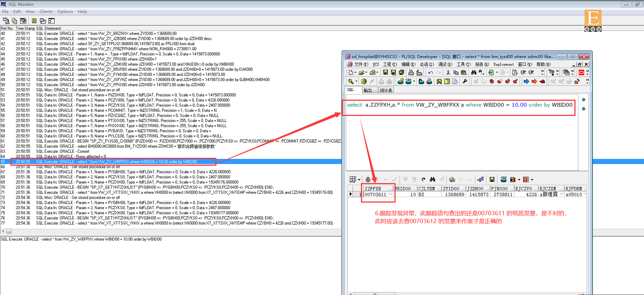The image size is (644, 295).
Task: Open the red table view dropdown arrow
Action: (x=532, y=180)
